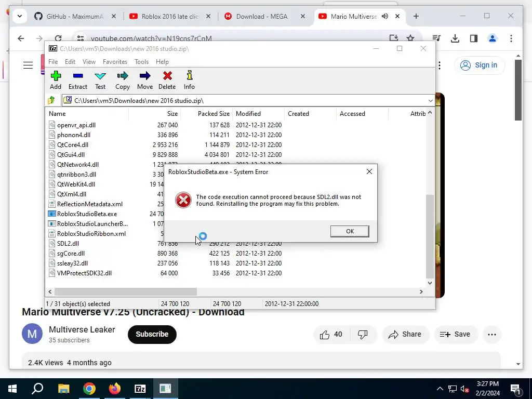The image size is (532, 399).
Task: Select the SDL2.dll file
Action: pyautogui.click(x=68, y=244)
